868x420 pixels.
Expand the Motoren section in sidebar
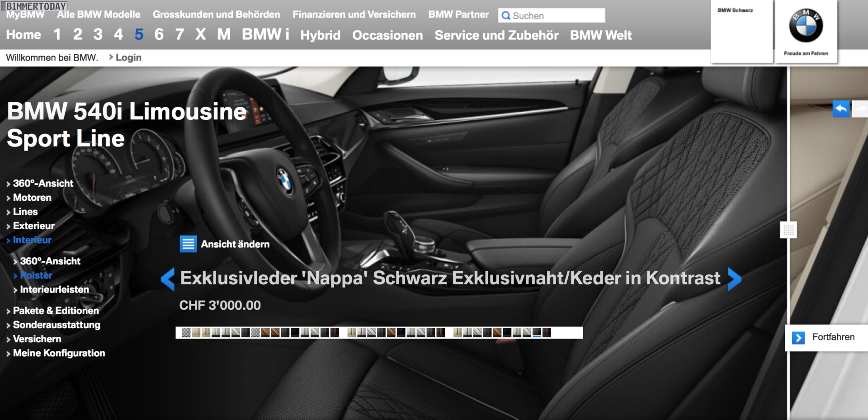(32, 198)
